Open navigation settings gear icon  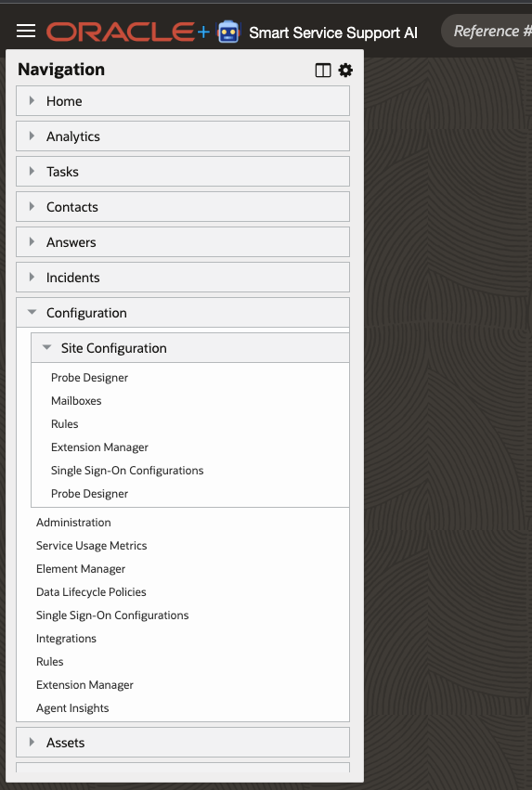[x=345, y=70]
